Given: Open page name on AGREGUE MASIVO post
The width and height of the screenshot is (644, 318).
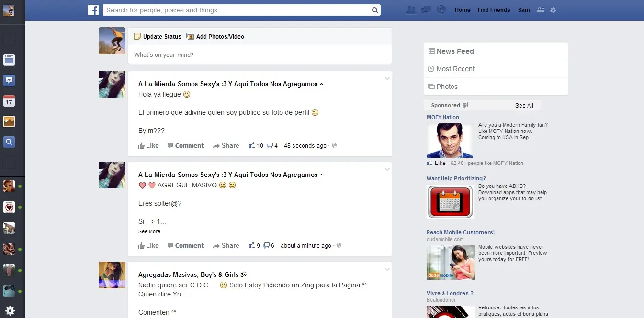Looking at the screenshot, I should [231, 175].
